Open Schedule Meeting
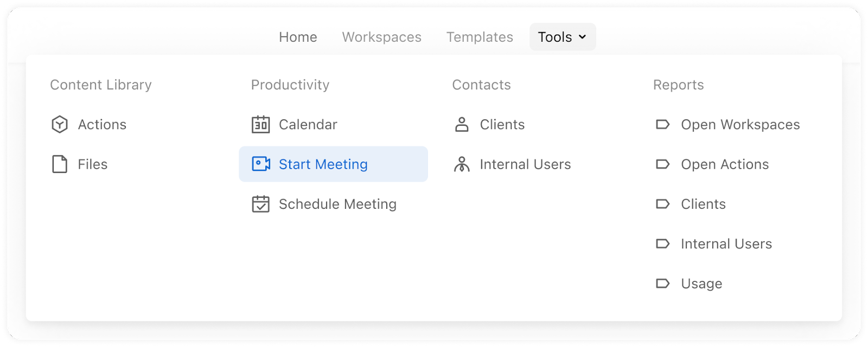The image size is (868, 347). click(x=337, y=204)
